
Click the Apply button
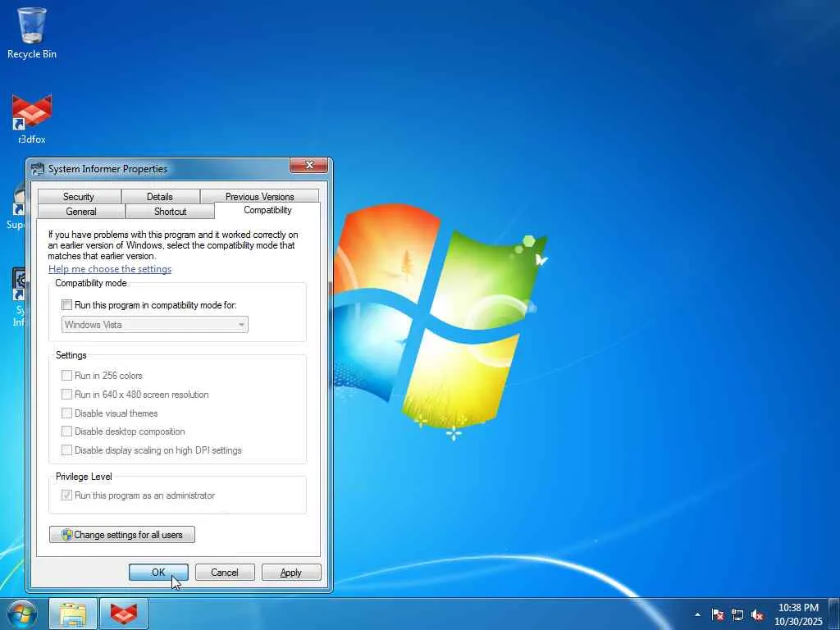tap(291, 572)
